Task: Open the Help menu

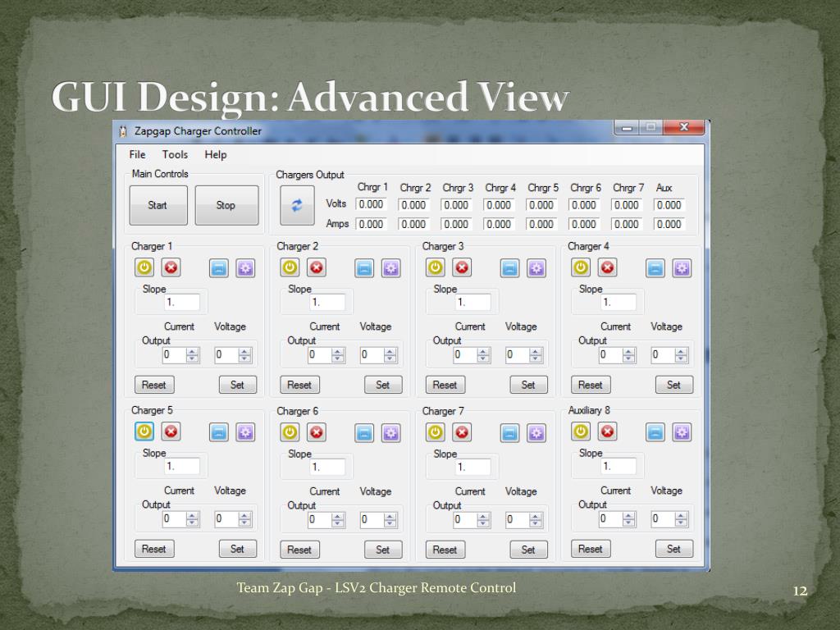Action: pyautogui.click(x=216, y=154)
